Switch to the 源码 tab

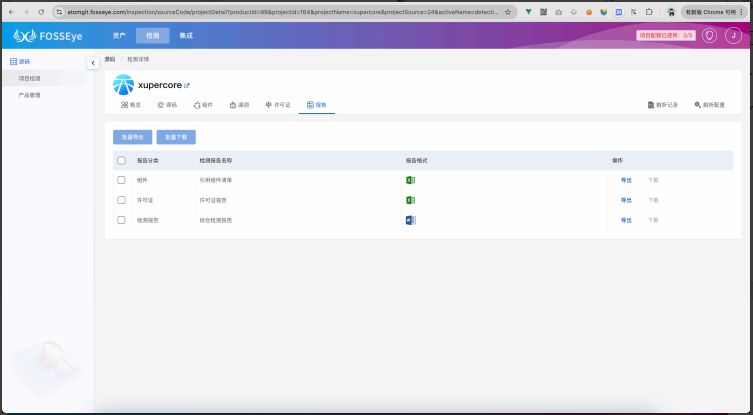click(167, 105)
